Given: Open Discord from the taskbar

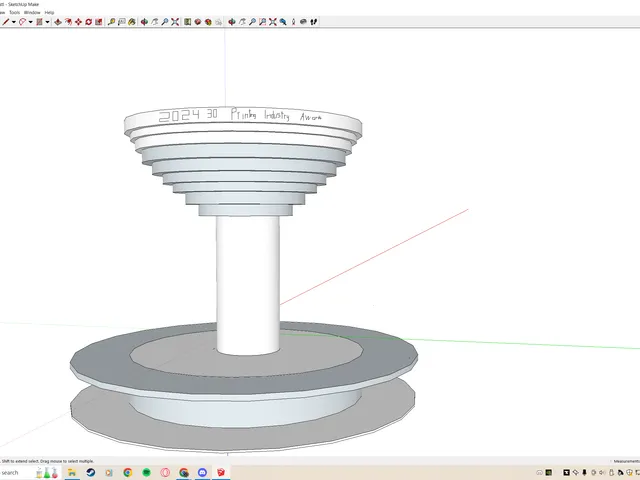Looking at the screenshot, I should point(202,473).
